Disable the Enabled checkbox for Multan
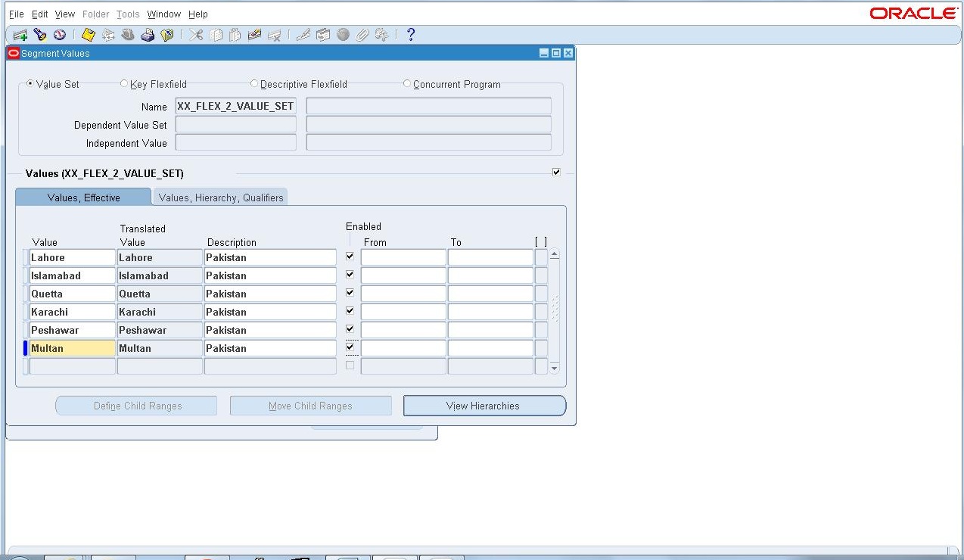The height and width of the screenshot is (560, 964). (350, 347)
